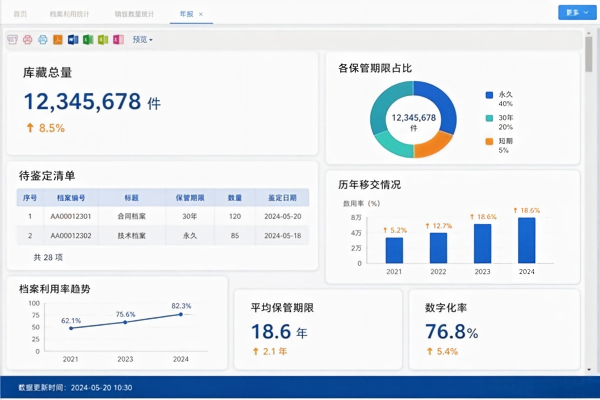Click the vertical scrollbar thumb
The height and width of the screenshot is (400, 600).
pyautogui.click(x=589, y=54)
